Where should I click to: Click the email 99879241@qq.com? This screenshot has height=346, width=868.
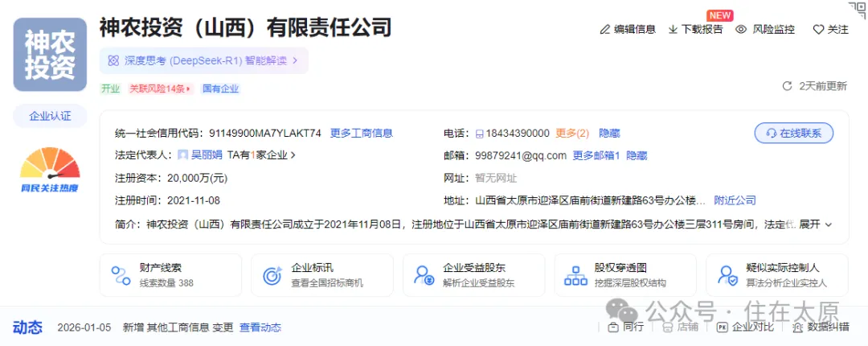pos(521,155)
